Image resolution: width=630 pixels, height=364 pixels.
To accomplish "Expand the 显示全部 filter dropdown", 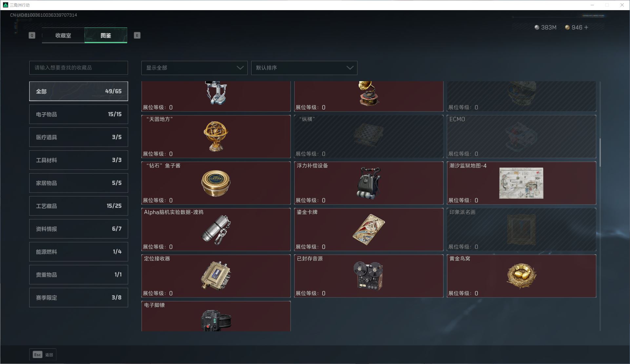I will [x=194, y=68].
